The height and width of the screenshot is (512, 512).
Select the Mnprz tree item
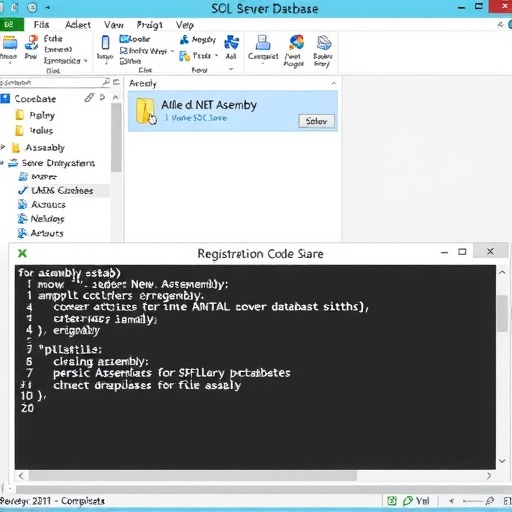(x=38, y=176)
